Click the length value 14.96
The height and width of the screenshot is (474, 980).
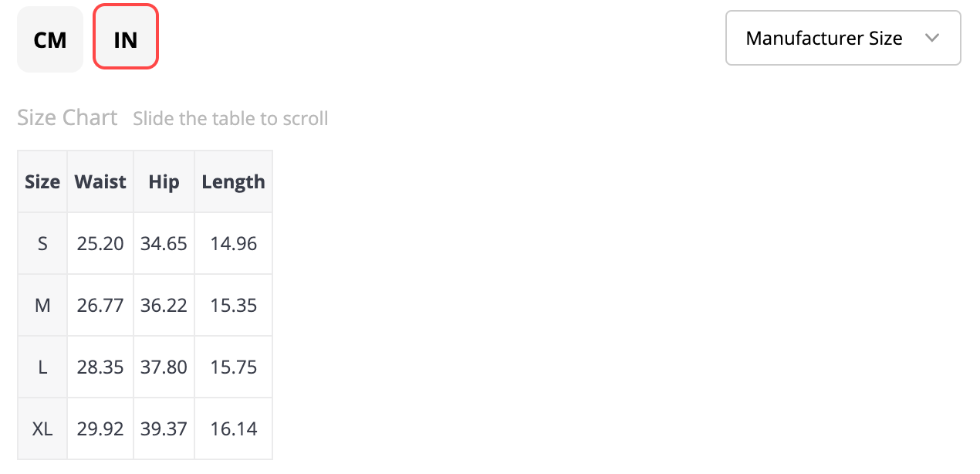coord(233,243)
